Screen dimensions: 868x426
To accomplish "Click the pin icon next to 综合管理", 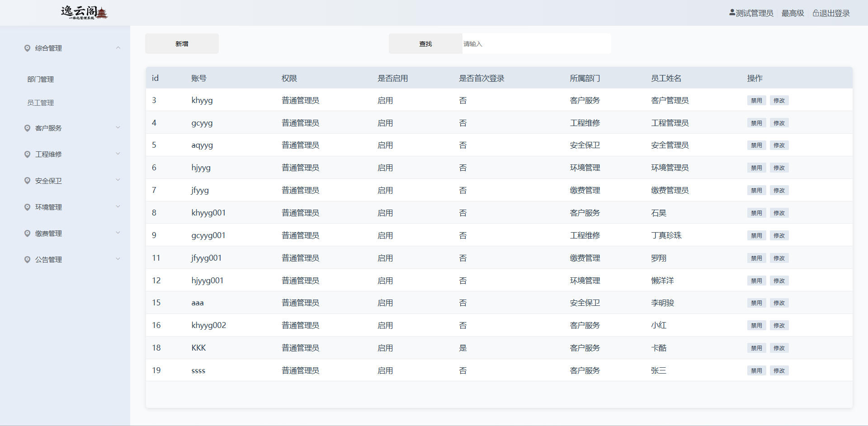I will pos(27,48).
